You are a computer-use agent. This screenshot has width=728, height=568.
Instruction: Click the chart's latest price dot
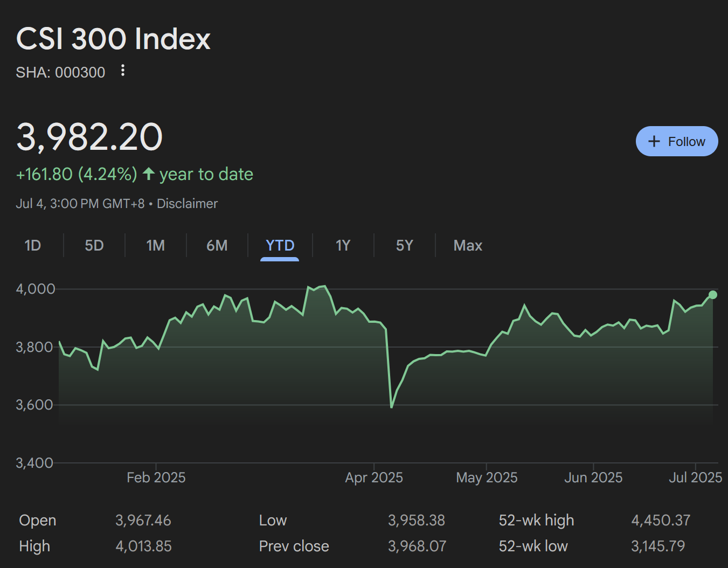[713, 295]
